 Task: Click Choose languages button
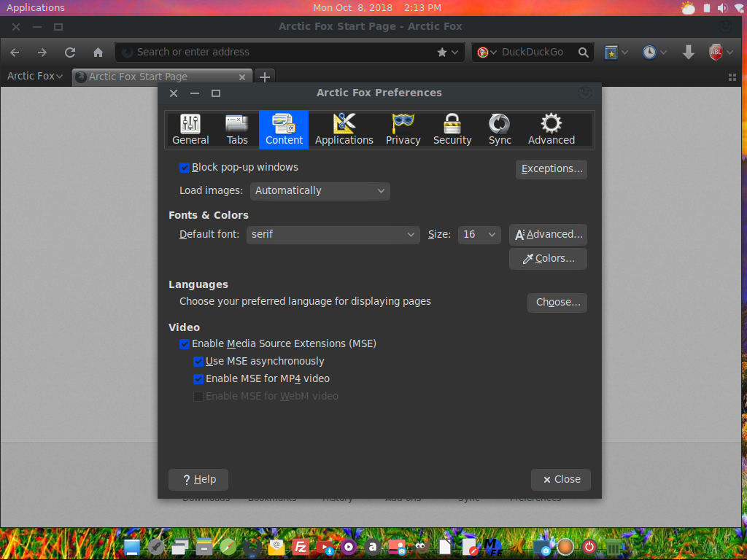[557, 303]
